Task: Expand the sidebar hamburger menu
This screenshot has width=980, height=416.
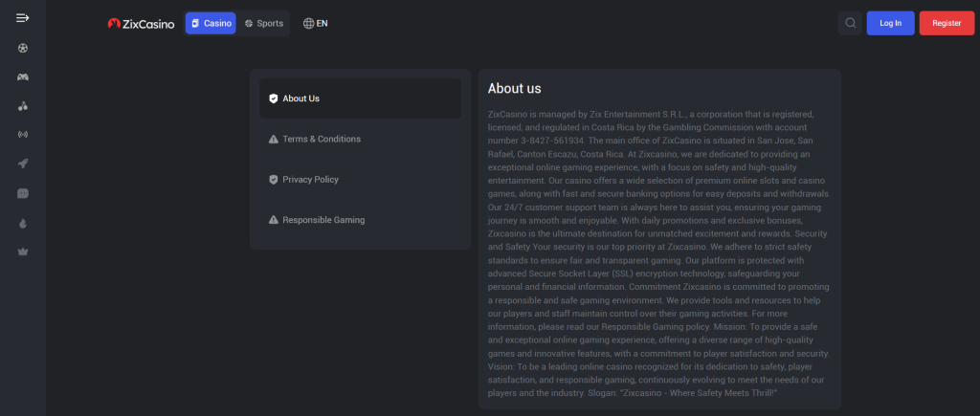Action: coord(23,18)
